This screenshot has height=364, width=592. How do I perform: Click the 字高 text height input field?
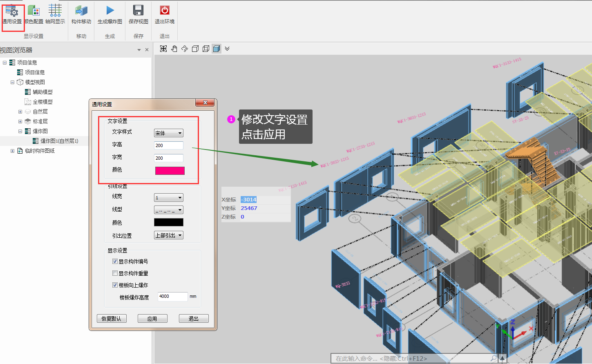click(x=168, y=145)
